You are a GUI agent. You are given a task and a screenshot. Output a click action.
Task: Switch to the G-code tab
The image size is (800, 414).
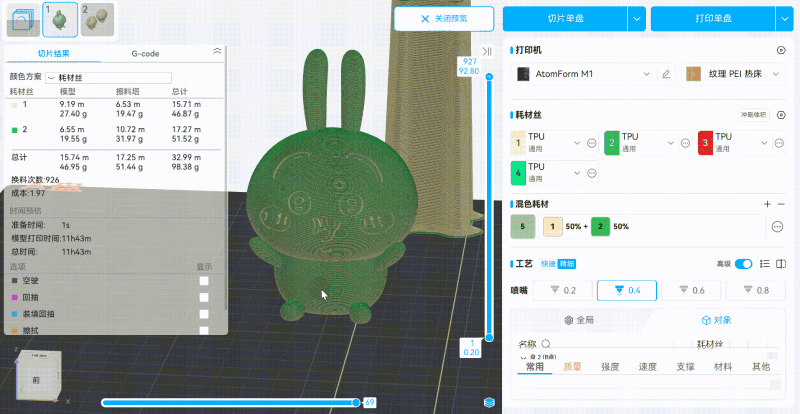click(x=145, y=54)
